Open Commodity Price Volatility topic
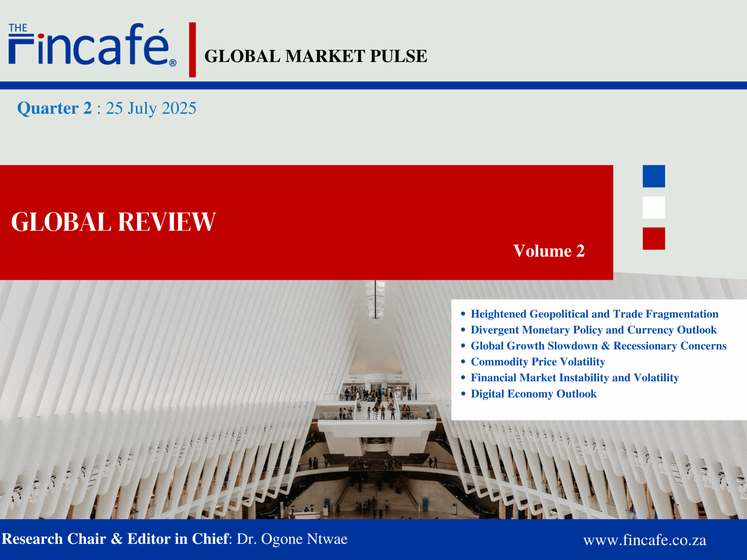This screenshot has width=747, height=560. coord(538,362)
